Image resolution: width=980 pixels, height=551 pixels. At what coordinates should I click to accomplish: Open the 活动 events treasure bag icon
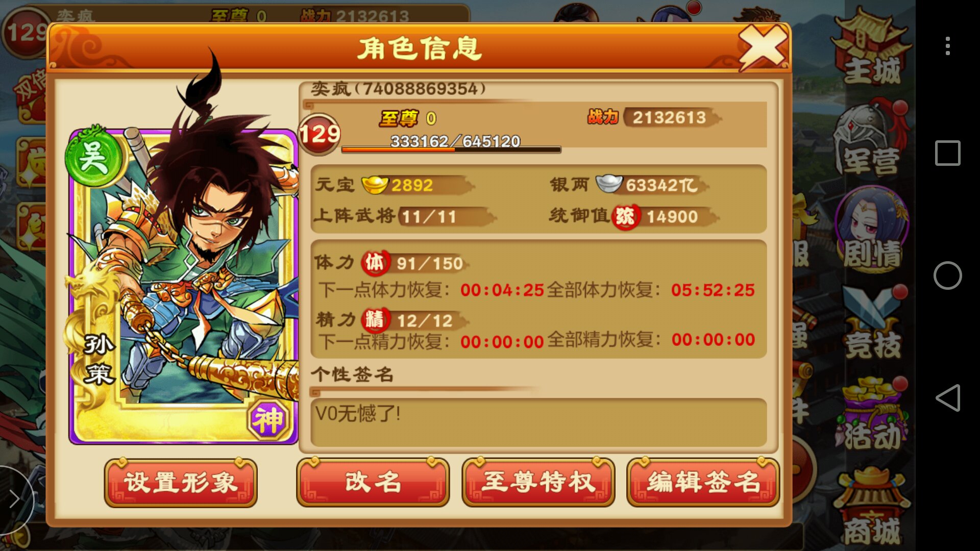872,414
